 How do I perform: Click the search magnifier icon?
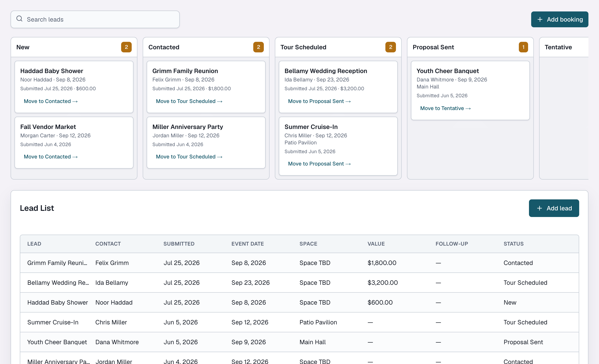click(x=19, y=19)
